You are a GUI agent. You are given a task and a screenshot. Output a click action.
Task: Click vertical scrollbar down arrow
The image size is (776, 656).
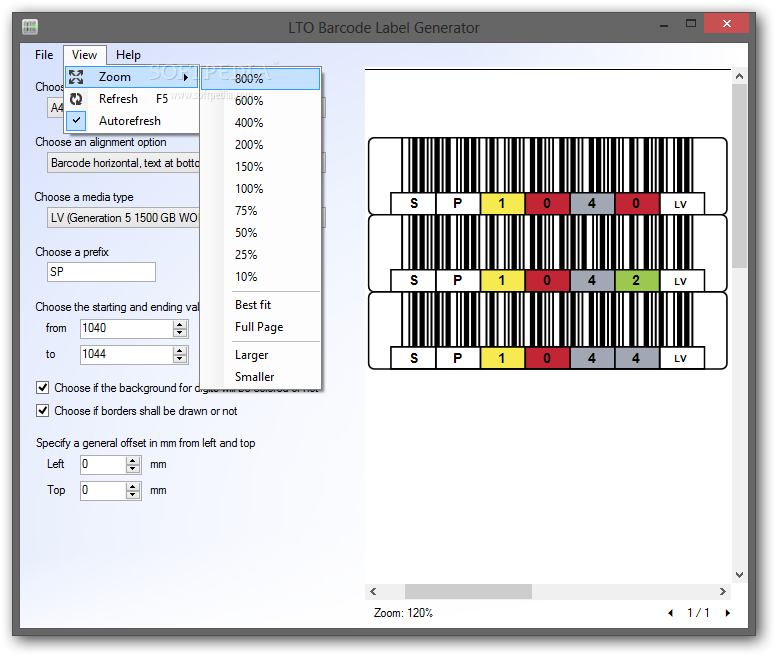click(739, 575)
